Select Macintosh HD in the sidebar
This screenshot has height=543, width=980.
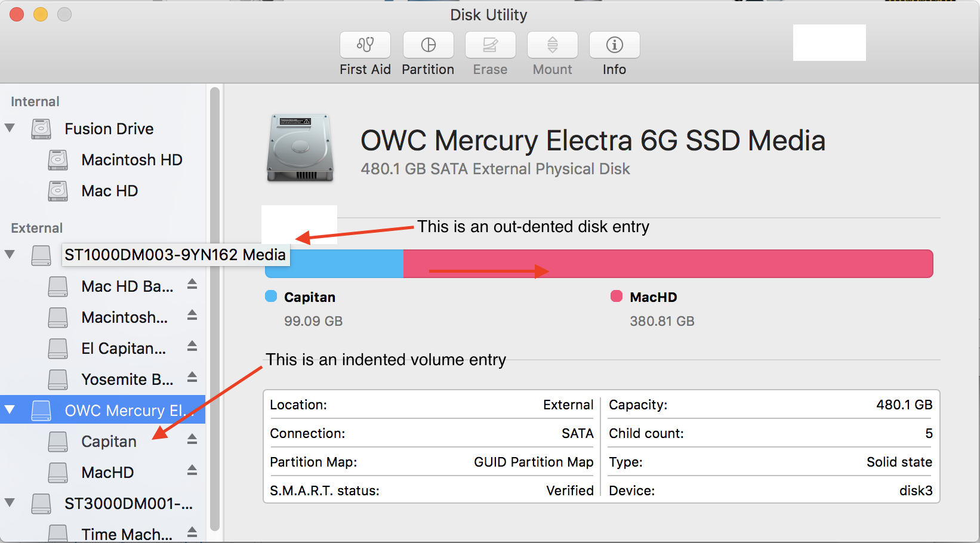(131, 160)
